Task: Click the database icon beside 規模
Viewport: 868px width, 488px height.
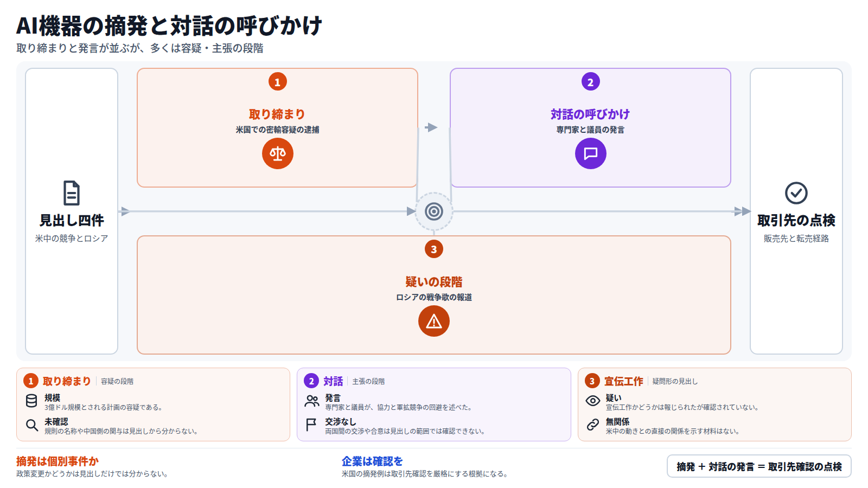Action: (31, 401)
